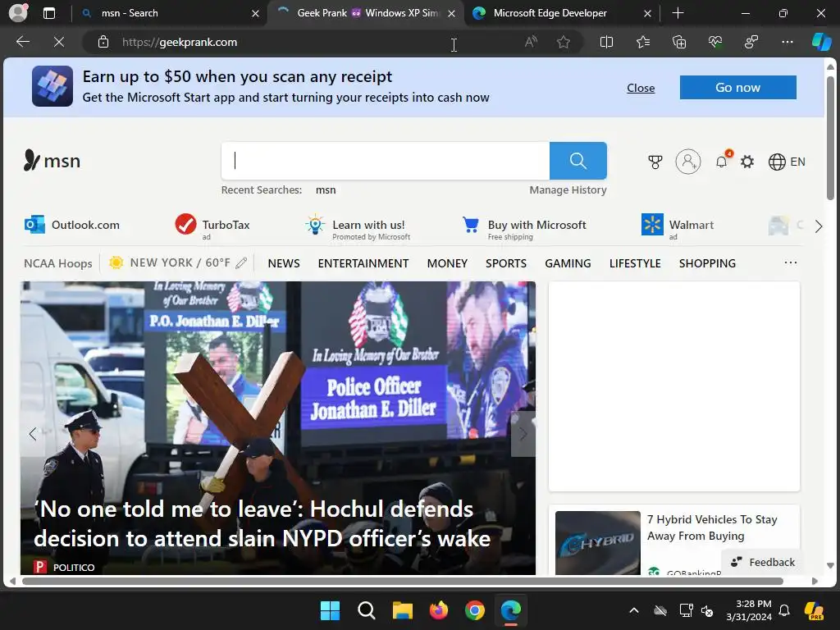This screenshot has height=630, width=840.
Task: Change language using globe EN
Action: coord(787,162)
